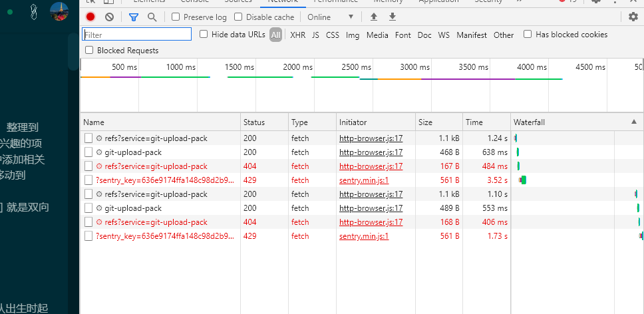
Task: Filter requests by Img
Action: (353, 35)
